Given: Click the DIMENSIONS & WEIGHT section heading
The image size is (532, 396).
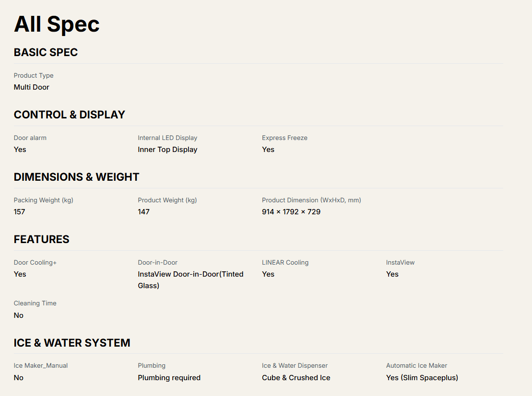Looking at the screenshot, I should pyautogui.click(x=76, y=177).
